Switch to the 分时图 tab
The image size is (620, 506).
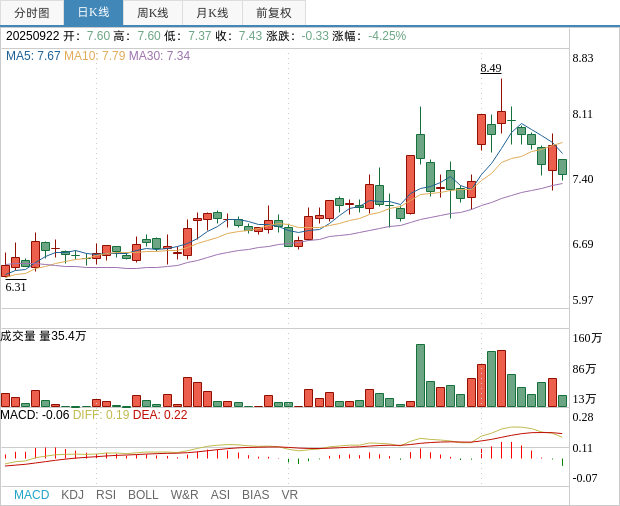pyautogui.click(x=32, y=13)
